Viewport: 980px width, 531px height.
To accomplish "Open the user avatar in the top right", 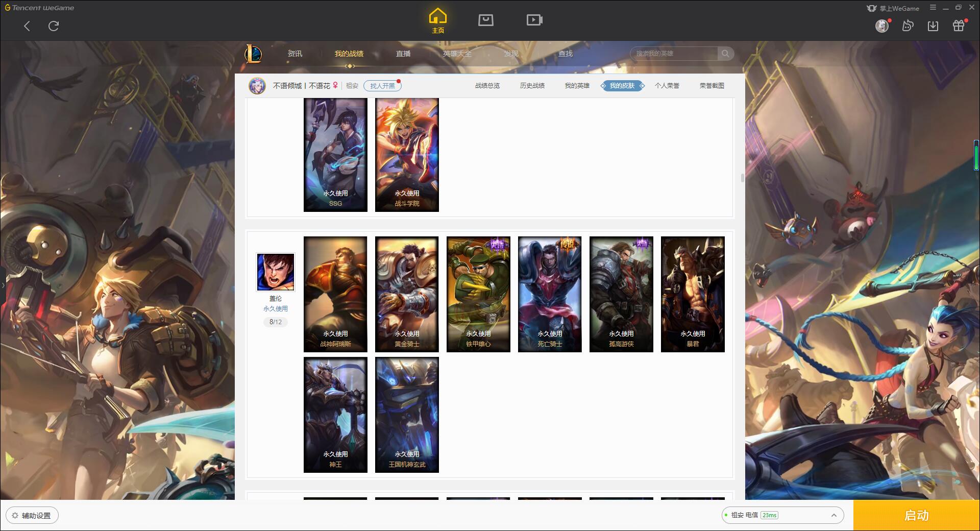I will point(882,26).
